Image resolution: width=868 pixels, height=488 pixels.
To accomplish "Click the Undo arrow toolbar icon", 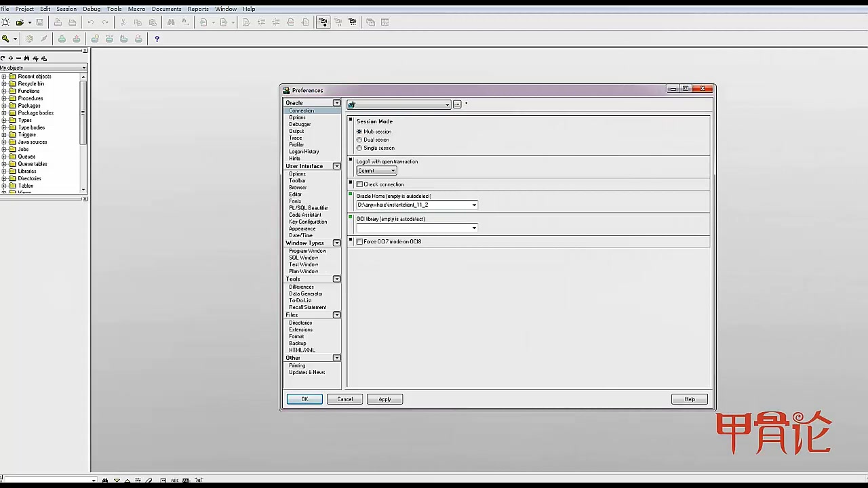I will tap(90, 22).
